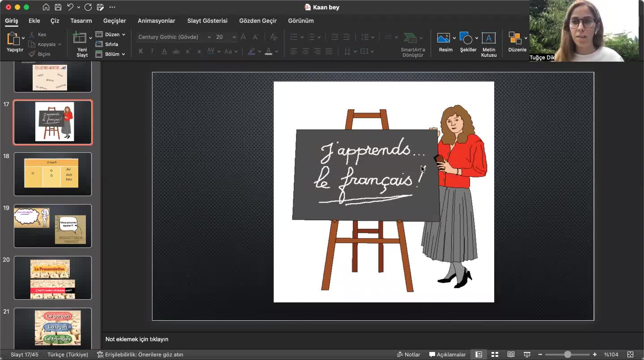Undo the last action

click(x=70, y=7)
